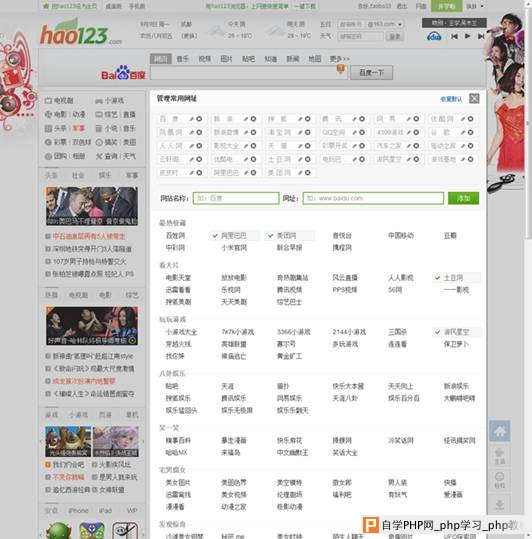Focus the 网站名称 site name field
The image size is (532, 539).
pyautogui.click(x=236, y=198)
